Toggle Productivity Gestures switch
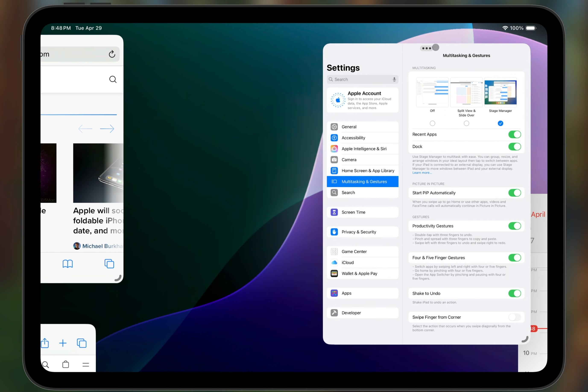This screenshot has width=588, height=392. 515,226
